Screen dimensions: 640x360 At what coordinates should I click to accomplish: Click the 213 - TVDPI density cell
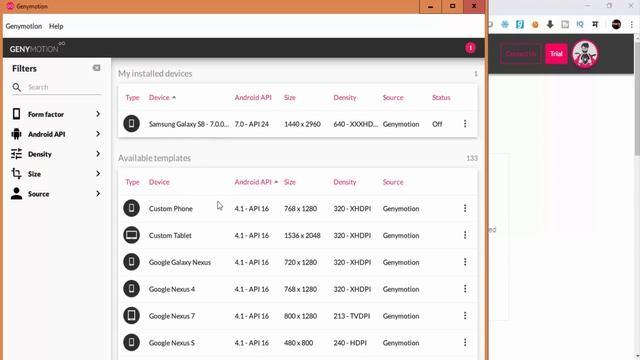point(351,316)
